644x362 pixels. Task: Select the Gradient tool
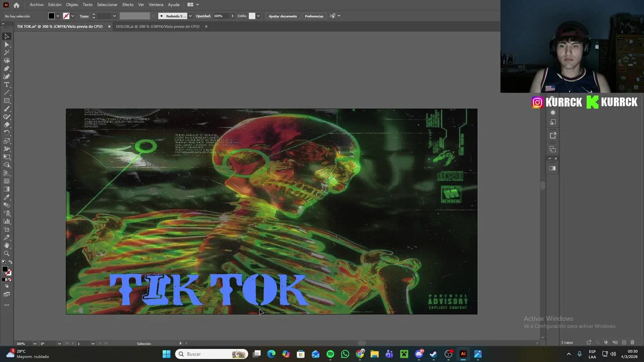(7, 189)
